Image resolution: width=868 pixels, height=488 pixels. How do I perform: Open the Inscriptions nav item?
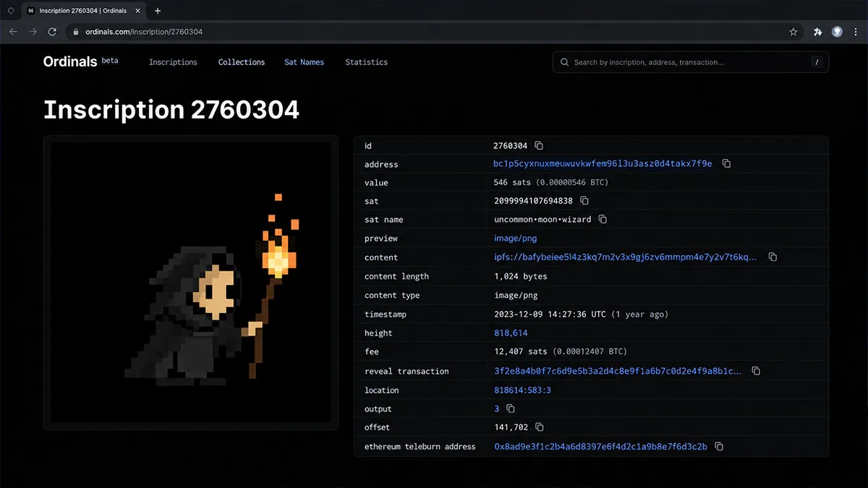tap(173, 62)
